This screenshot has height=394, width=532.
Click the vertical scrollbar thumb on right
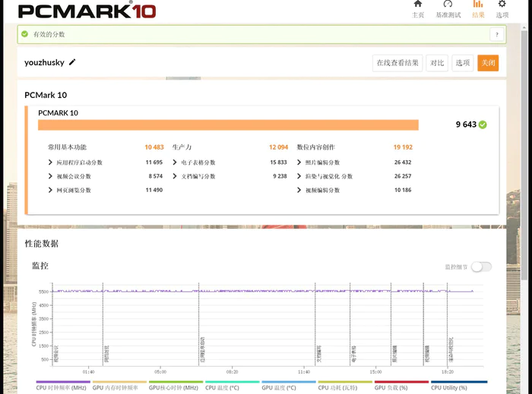pos(524,155)
